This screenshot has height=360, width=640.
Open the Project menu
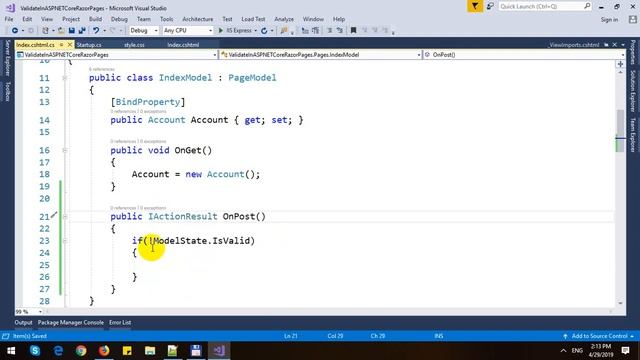point(71,19)
